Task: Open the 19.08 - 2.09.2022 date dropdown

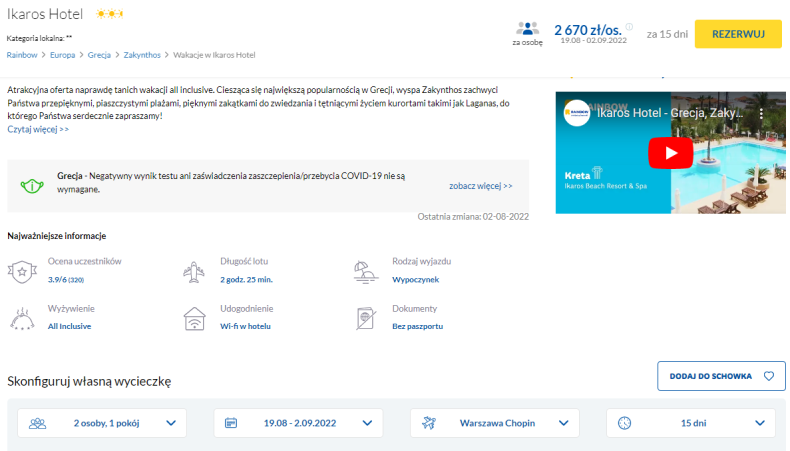Action: [x=298, y=423]
